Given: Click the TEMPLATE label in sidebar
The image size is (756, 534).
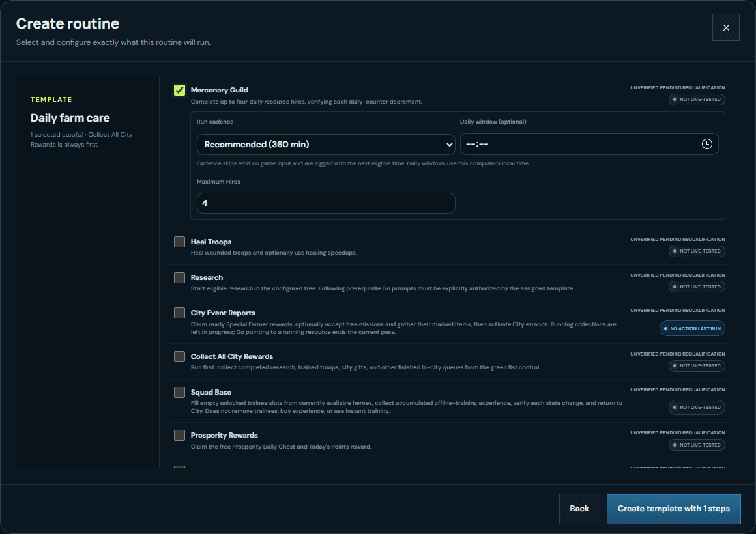Looking at the screenshot, I should click(51, 99).
